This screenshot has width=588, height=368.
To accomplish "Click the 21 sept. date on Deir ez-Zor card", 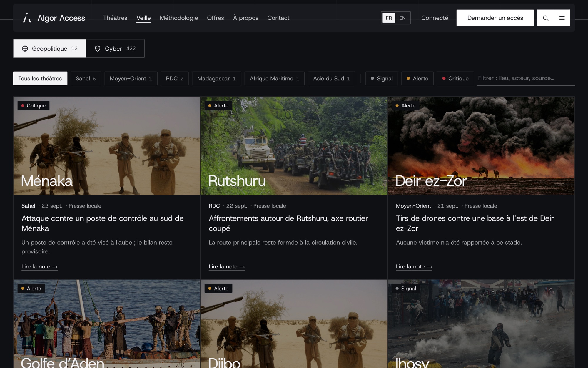I will coord(448,206).
